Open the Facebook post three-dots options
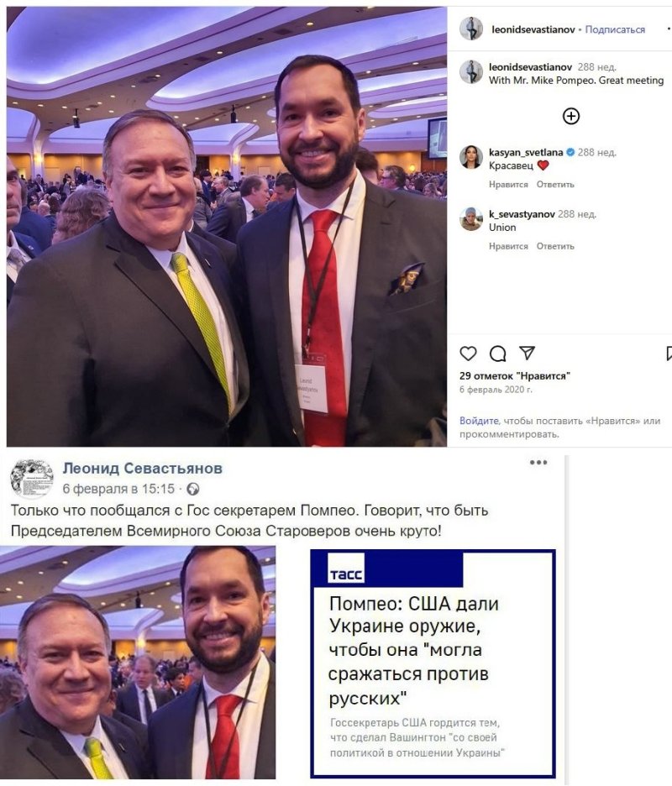 tap(538, 462)
